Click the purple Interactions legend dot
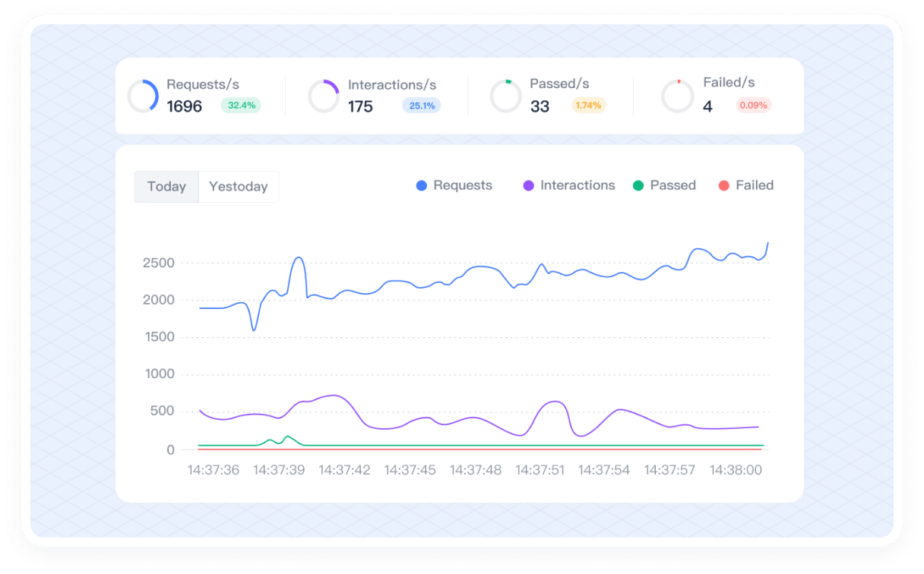The width and height of the screenshot is (924, 574). 529,186
